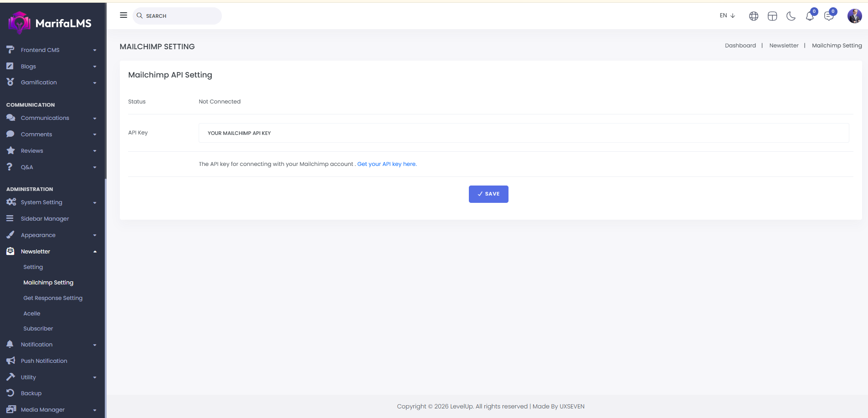Click the Save button
868x418 pixels.
tap(488, 194)
